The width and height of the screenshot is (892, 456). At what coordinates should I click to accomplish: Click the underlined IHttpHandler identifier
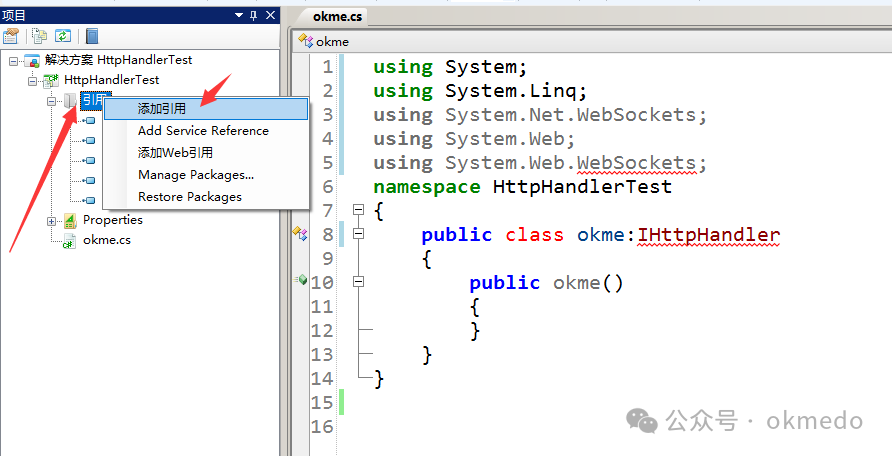click(708, 235)
